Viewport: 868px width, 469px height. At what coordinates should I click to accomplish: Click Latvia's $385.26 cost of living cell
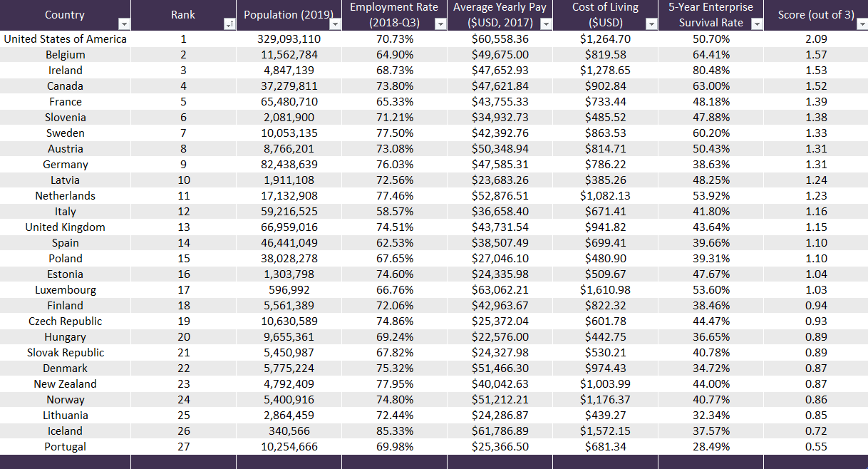605,180
